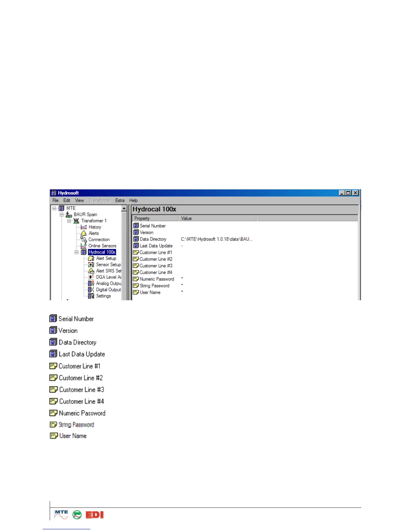Click the MTE root node icon in tree
Screen dimensions: 411x532
click(x=61, y=208)
